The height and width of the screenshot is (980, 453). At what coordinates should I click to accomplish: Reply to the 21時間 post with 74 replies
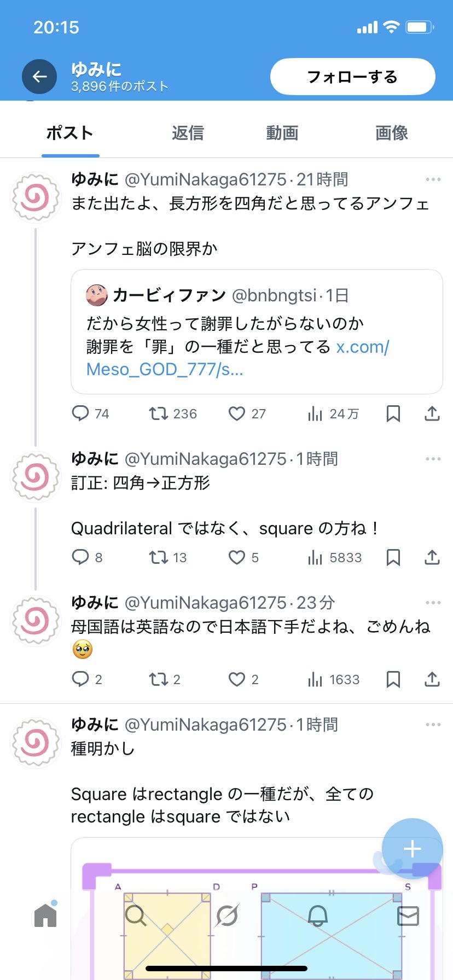coord(80,413)
